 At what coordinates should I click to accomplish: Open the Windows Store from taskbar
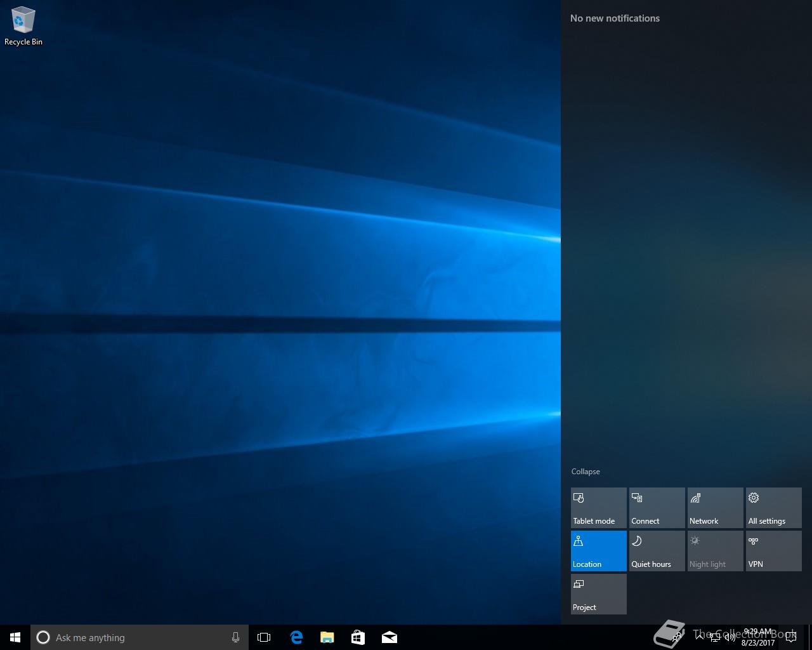[x=358, y=637]
